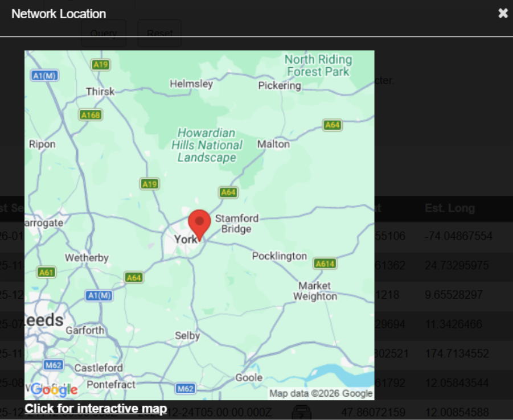This screenshot has width=513, height=420.
Task: Click the static map thumbnail on Leeds
Action: [x=44, y=320]
